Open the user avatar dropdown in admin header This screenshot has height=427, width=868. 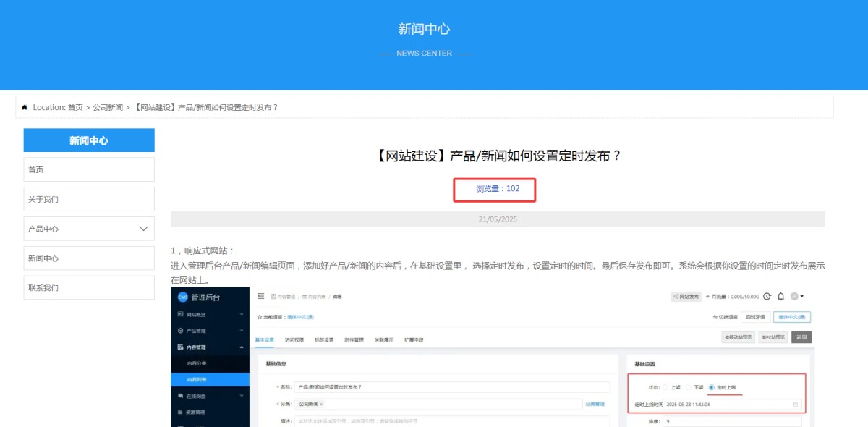point(797,296)
